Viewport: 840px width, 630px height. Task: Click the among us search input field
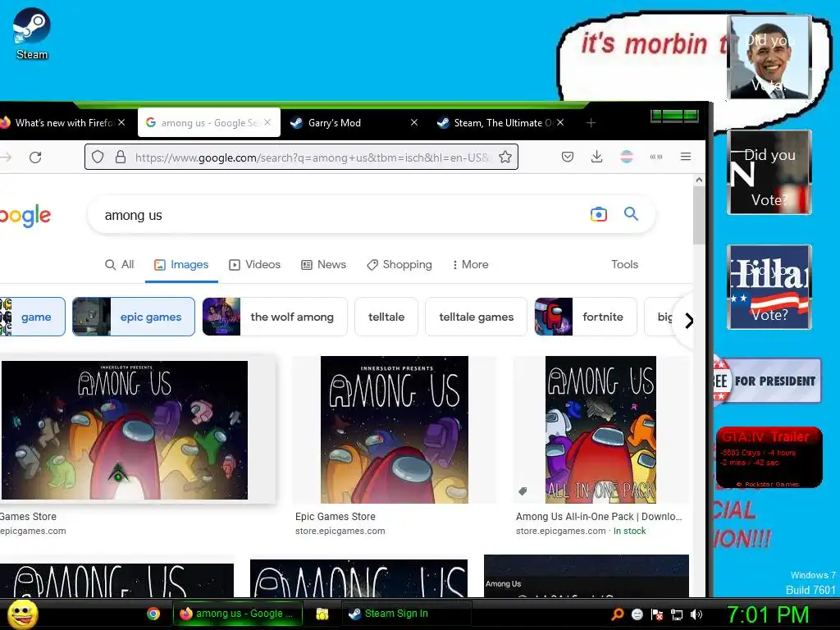(343, 215)
